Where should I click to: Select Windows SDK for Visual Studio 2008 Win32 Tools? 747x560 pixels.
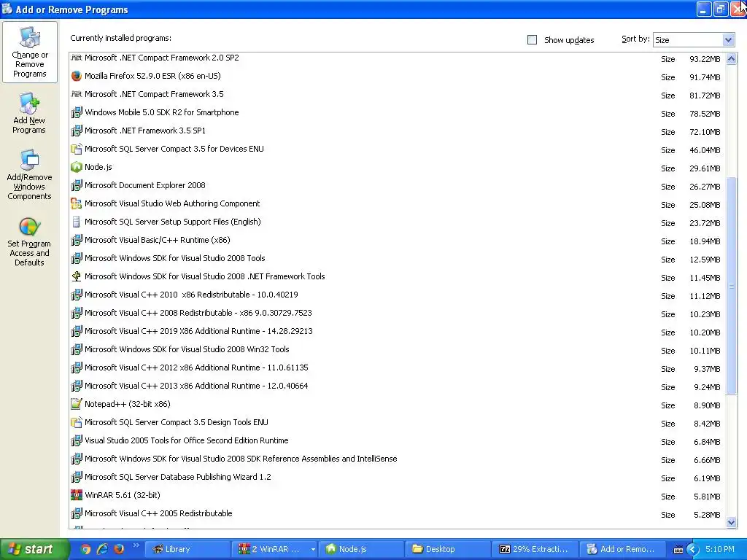coord(398,349)
